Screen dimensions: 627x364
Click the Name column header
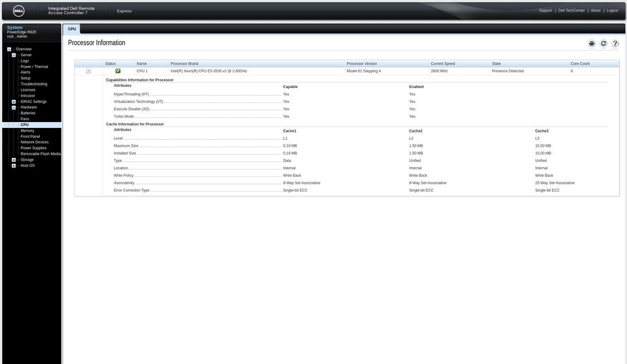coord(142,63)
